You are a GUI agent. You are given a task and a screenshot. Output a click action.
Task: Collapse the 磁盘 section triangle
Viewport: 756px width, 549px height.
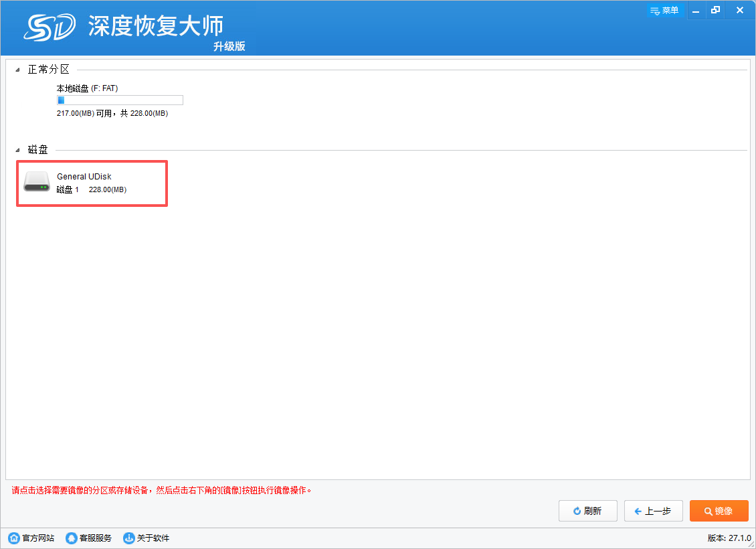tap(17, 151)
